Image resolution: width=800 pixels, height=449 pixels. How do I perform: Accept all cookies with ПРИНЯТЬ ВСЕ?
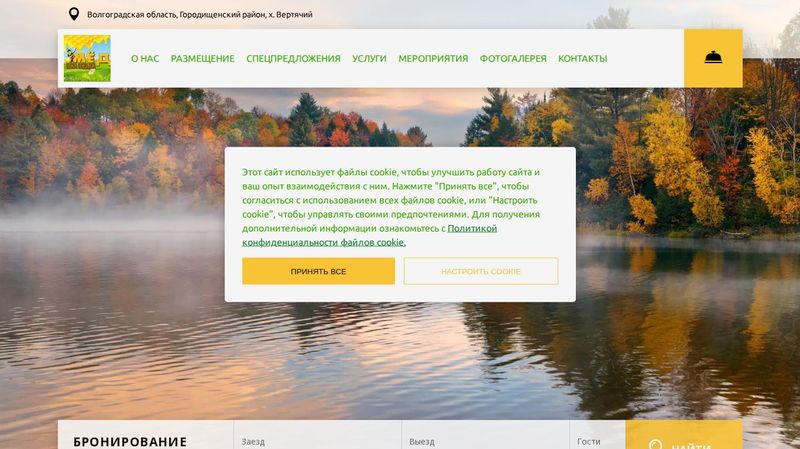click(318, 271)
